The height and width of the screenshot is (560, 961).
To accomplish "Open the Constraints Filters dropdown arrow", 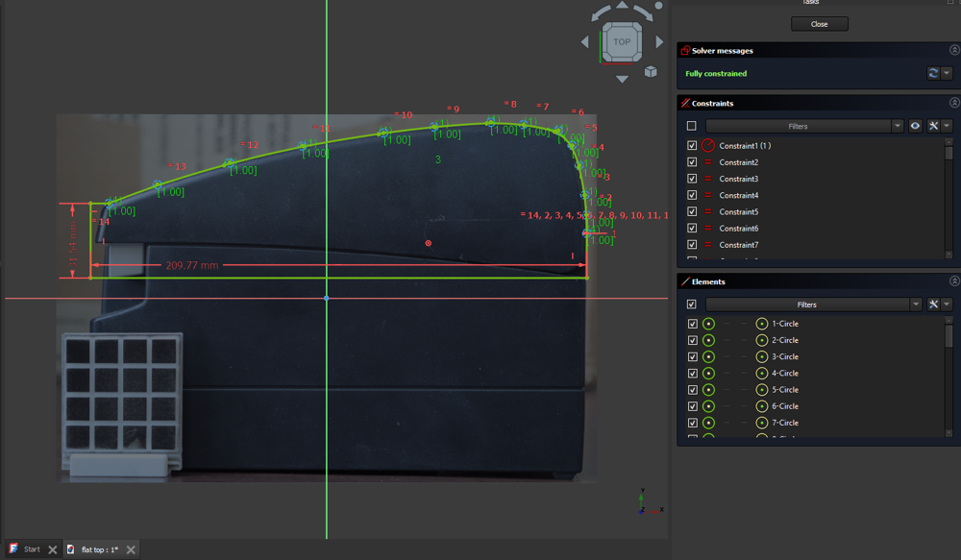I will click(x=898, y=126).
